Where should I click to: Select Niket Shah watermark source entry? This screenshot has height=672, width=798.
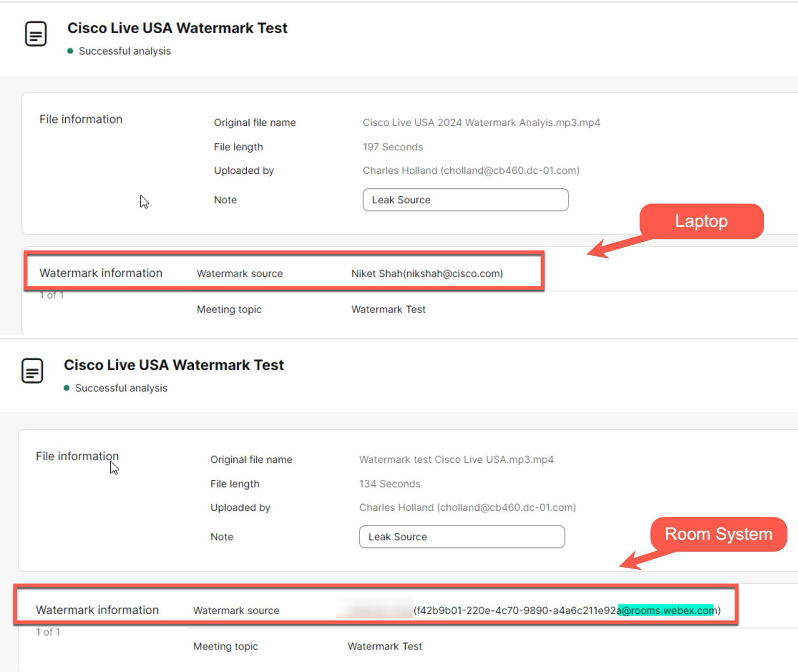(427, 273)
